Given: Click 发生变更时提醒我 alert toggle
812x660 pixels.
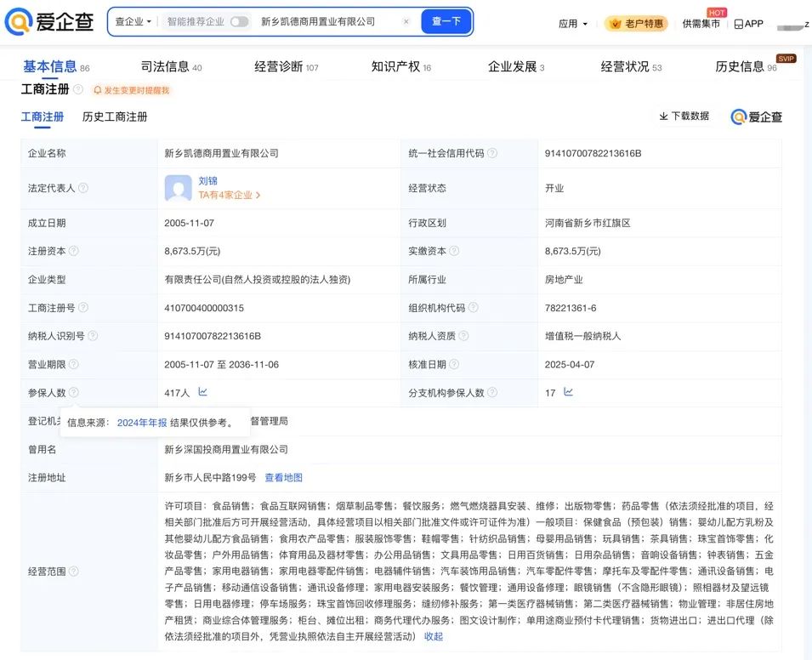Looking at the screenshot, I should coord(131,90).
